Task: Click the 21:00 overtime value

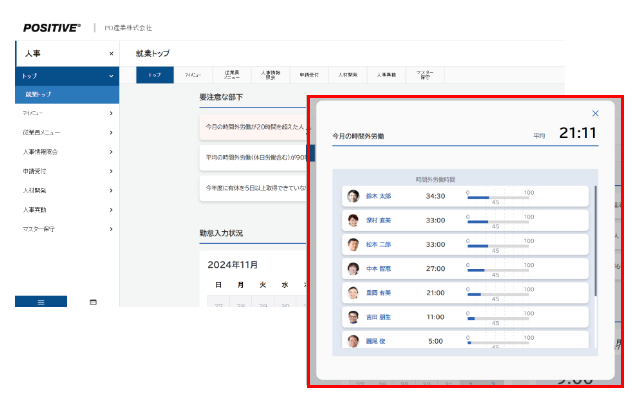Action: [x=435, y=293]
